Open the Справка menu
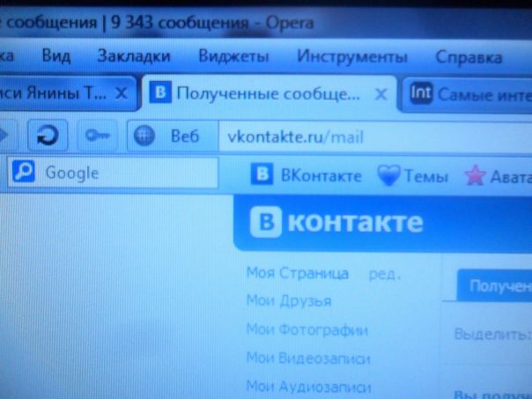The width and height of the screenshot is (532, 399). 469,57
